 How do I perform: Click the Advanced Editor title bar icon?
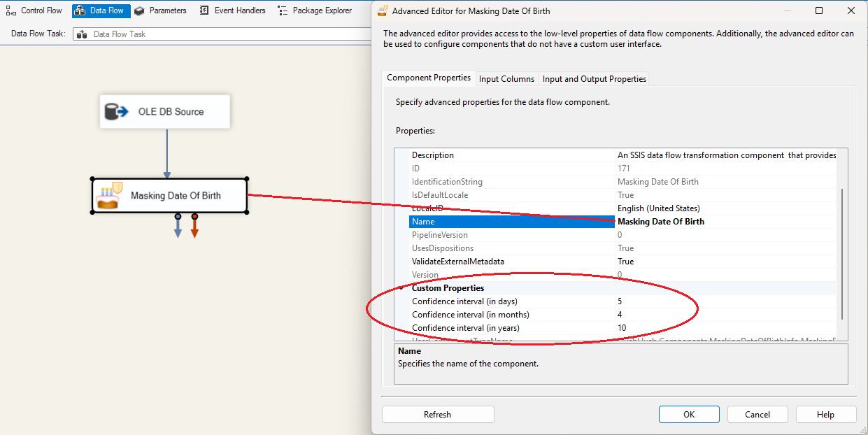(x=383, y=10)
